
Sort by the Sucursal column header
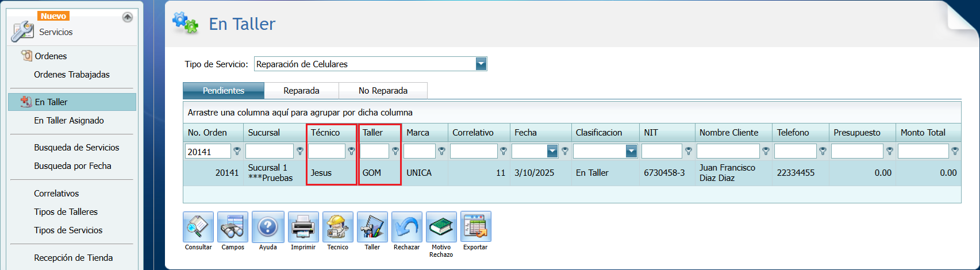[x=275, y=132]
